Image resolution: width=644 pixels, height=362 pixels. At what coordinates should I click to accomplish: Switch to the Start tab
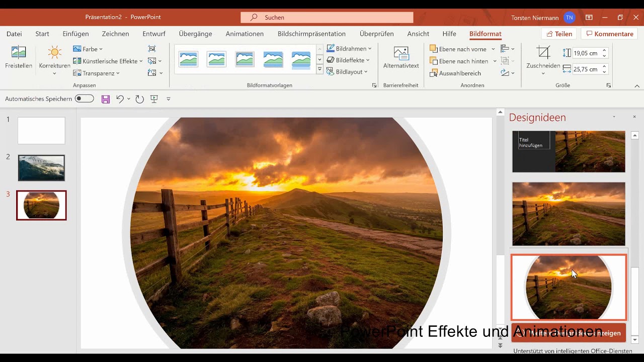tap(42, 34)
